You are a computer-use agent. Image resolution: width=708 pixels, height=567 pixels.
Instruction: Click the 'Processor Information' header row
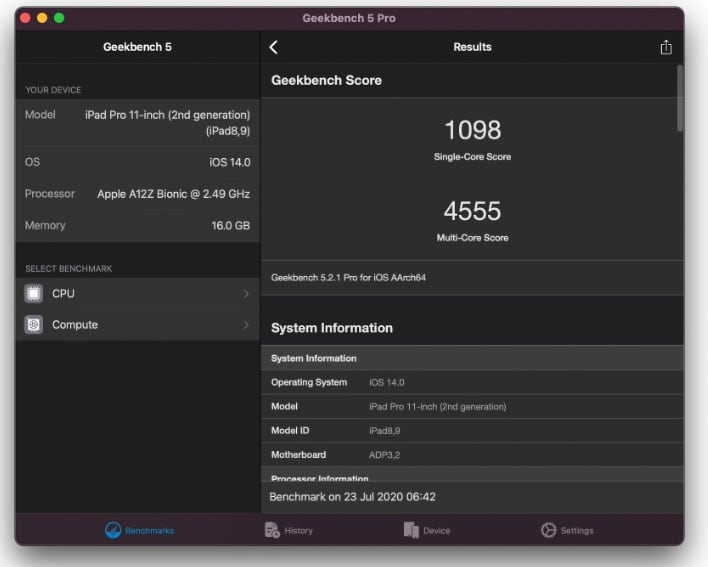472,476
